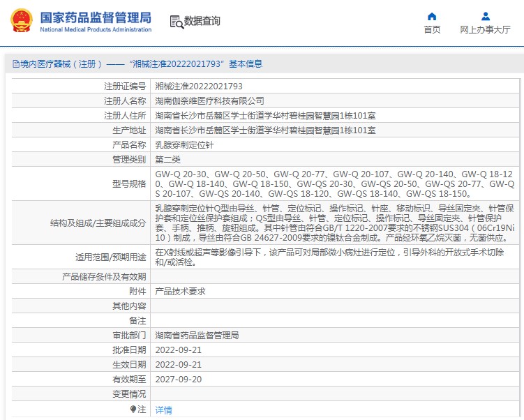Go to 网上办事大厅
Image resolution: width=524 pixels, height=420 pixels.
click(x=485, y=29)
